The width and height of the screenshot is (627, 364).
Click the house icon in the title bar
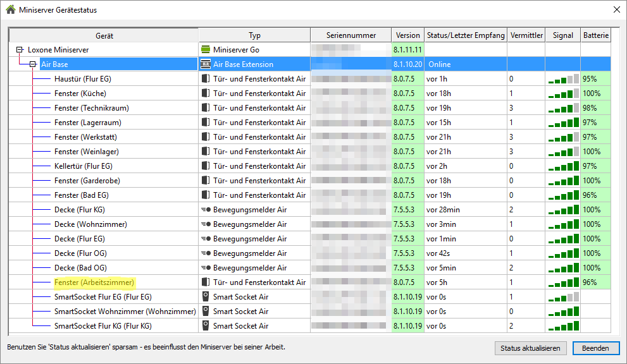tap(11, 9)
